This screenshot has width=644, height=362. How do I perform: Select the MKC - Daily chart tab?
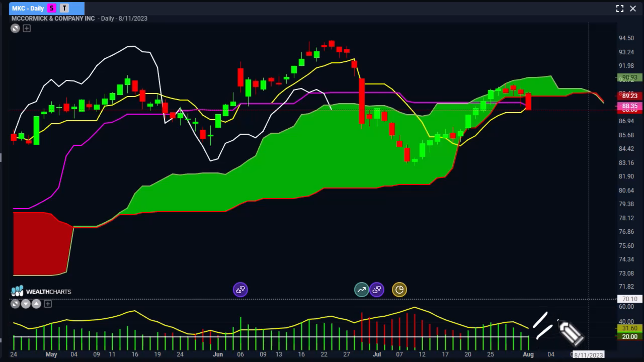pyautogui.click(x=47, y=8)
